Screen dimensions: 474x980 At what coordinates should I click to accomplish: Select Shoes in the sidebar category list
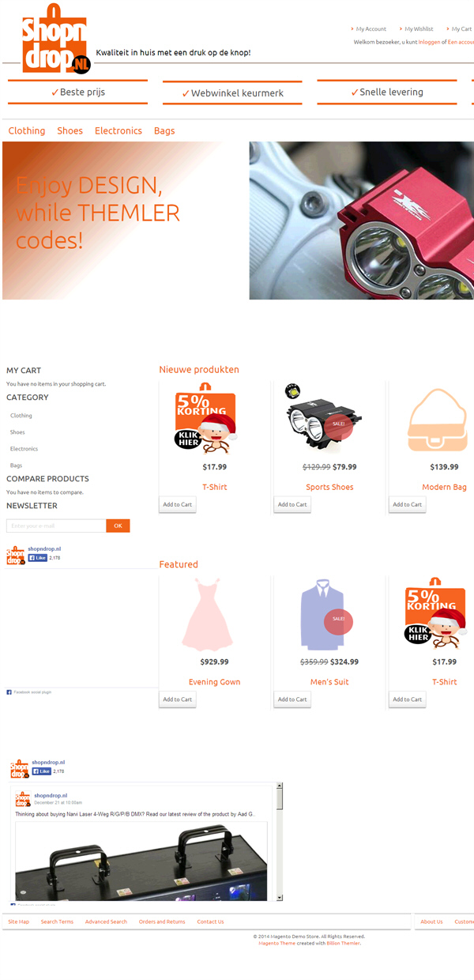17,432
